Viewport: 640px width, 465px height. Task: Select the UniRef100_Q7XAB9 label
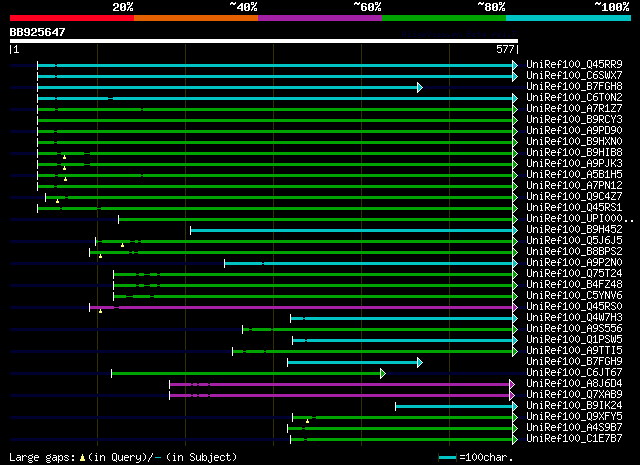pyautogui.click(x=574, y=395)
